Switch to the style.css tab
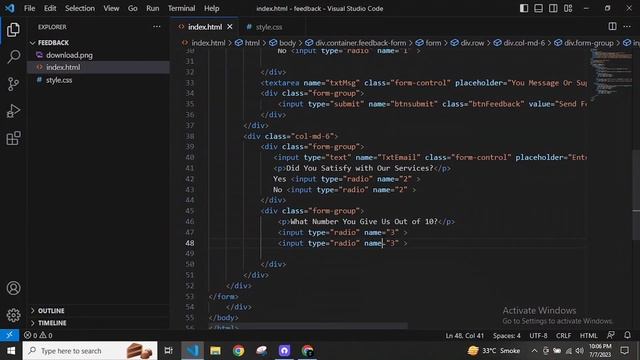This screenshot has width=640, height=360. point(269,27)
